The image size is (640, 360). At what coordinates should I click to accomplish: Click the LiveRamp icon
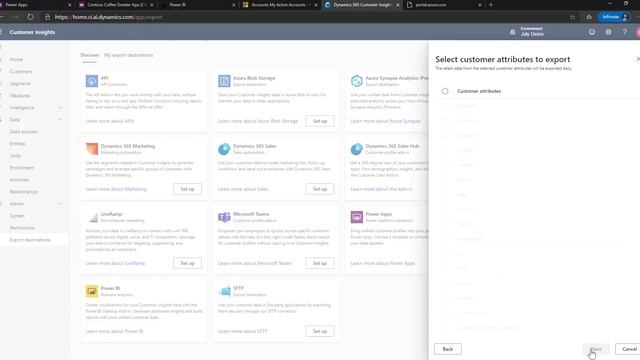[x=93, y=217]
